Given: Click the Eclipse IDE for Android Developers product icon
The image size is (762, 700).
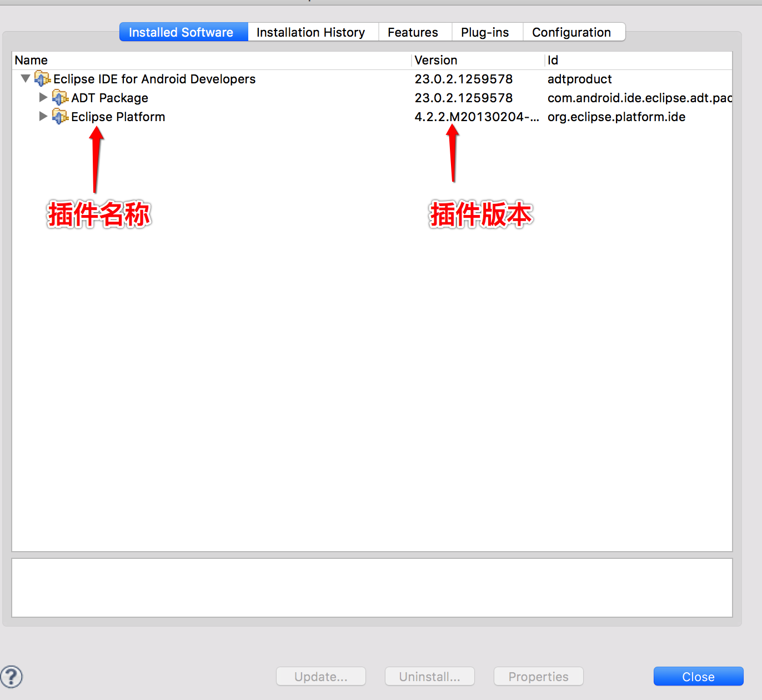Looking at the screenshot, I should (x=42, y=79).
